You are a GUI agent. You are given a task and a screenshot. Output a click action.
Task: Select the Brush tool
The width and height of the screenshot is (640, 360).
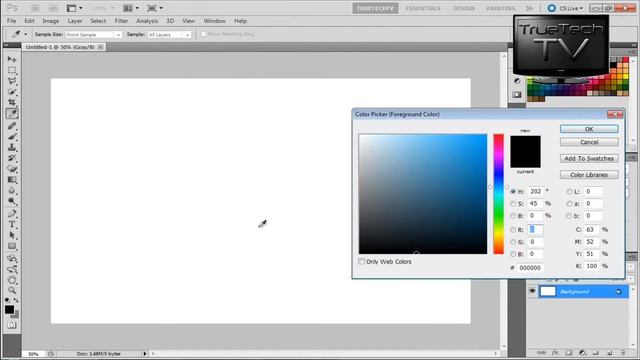coord(12,136)
